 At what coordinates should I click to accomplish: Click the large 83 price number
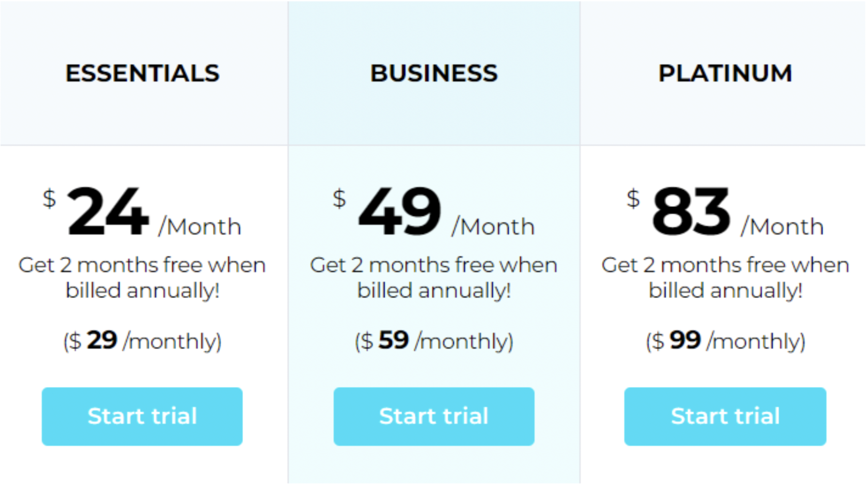pos(691,212)
